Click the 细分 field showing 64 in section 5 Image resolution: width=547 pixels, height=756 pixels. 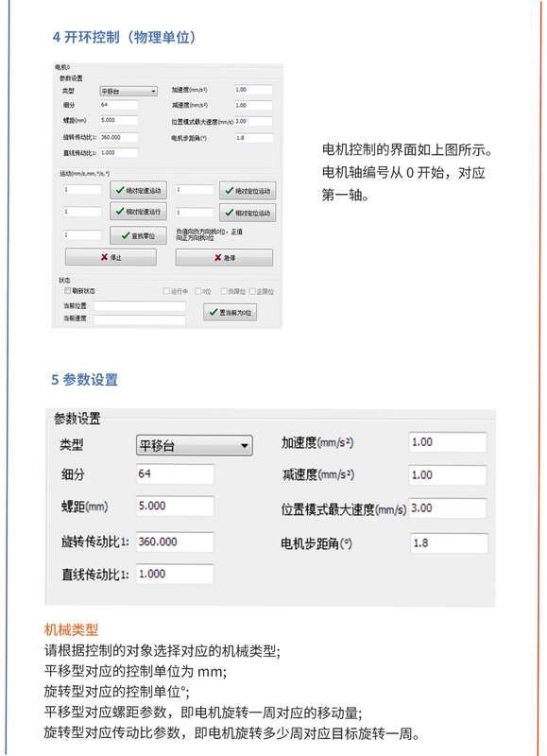click(x=175, y=474)
